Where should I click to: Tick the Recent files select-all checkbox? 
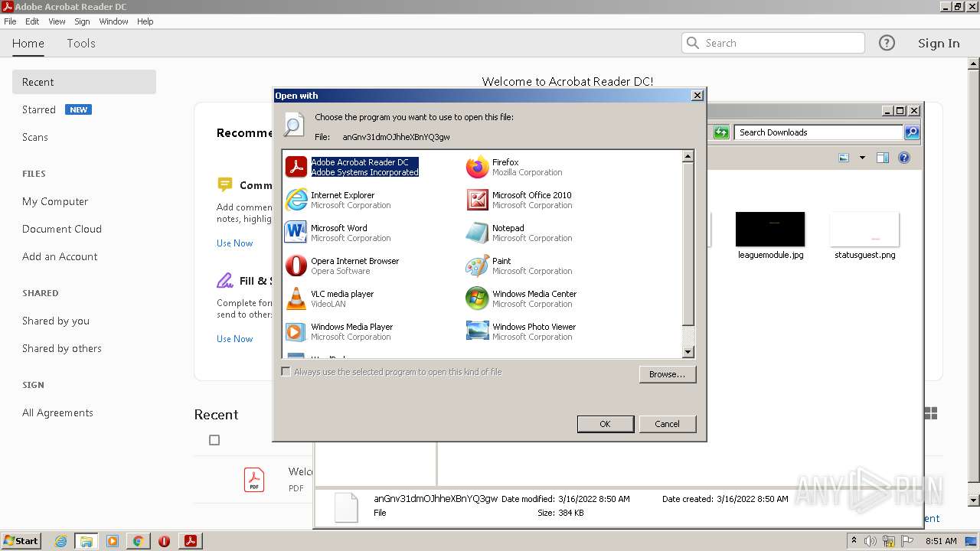(214, 440)
